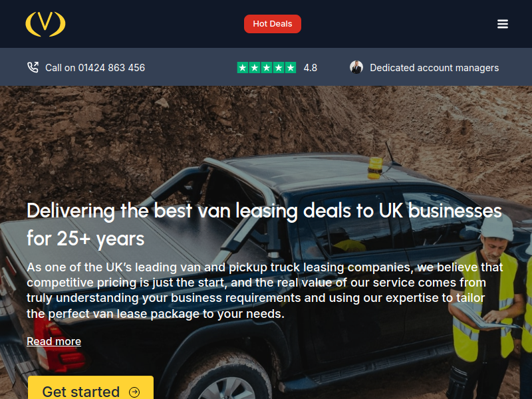Click Call on 01424 863 456
532x399 pixels.
(95, 68)
